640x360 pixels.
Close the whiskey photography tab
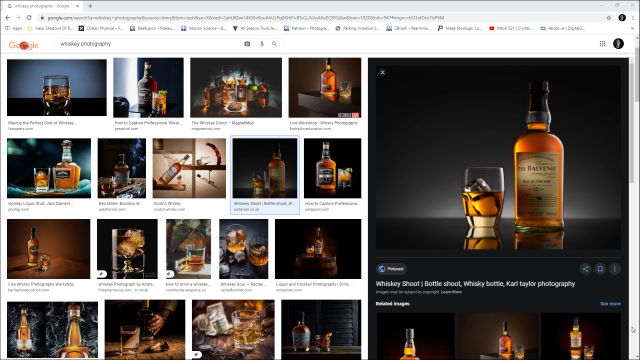click(78, 6)
